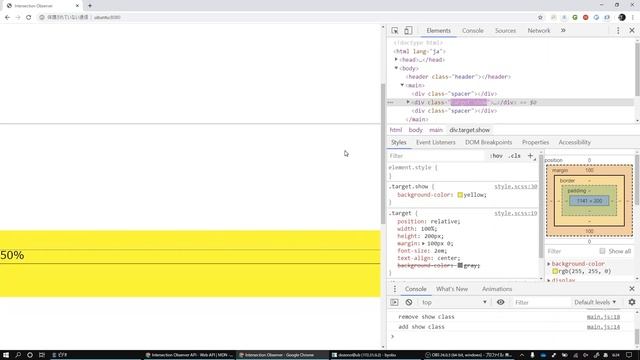Open the Sources tab

(505, 31)
